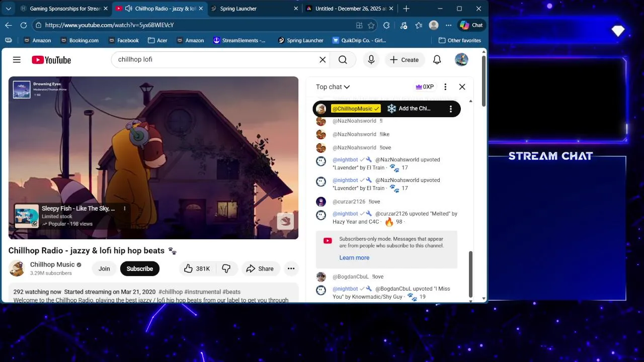Viewport: 644px width, 362px height.
Task: Run search with the magnifier button
Action: click(x=343, y=60)
